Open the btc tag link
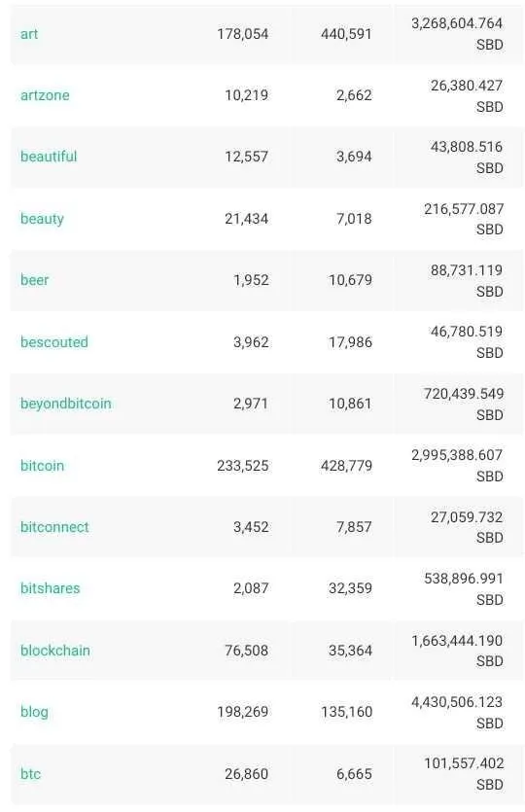Image resolution: width=525 pixels, height=812 pixels. [x=30, y=774]
